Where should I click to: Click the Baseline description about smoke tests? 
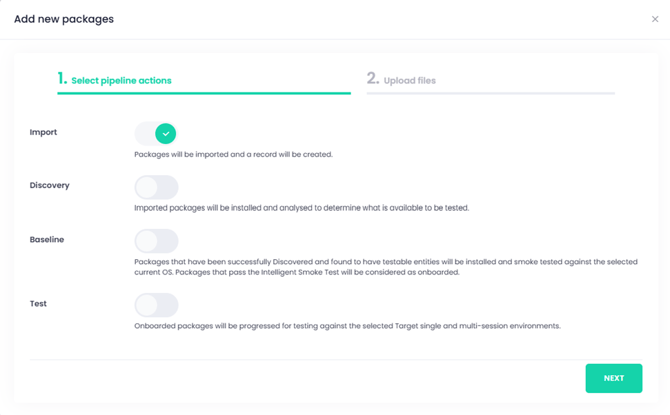(386, 267)
